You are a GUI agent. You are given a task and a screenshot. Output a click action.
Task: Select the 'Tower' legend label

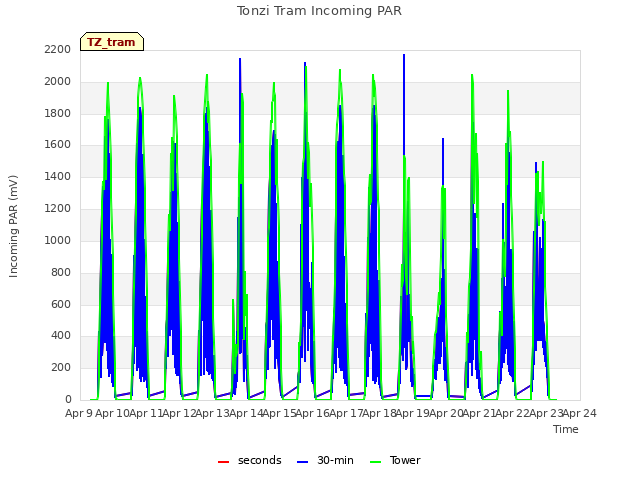(405, 460)
